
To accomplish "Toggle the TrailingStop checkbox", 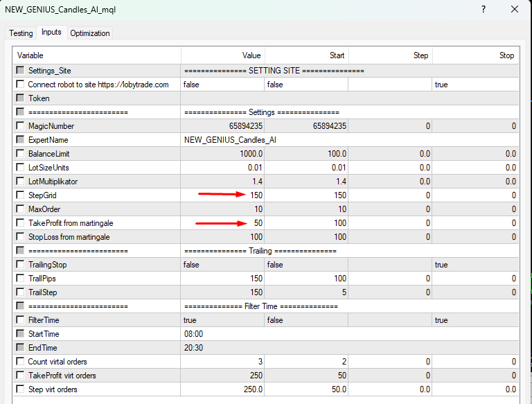I will point(20,265).
